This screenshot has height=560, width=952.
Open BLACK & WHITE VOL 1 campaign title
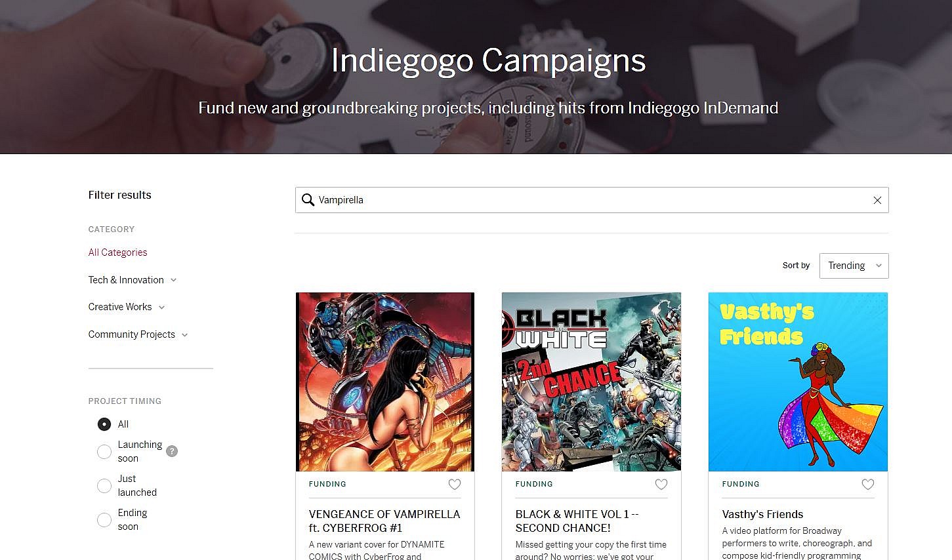click(577, 521)
